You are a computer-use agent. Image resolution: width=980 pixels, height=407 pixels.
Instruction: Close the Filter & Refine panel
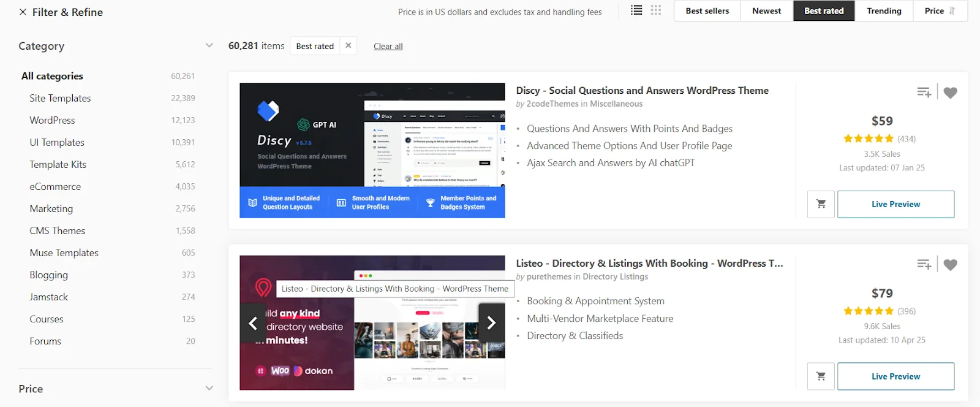click(x=23, y=12)
